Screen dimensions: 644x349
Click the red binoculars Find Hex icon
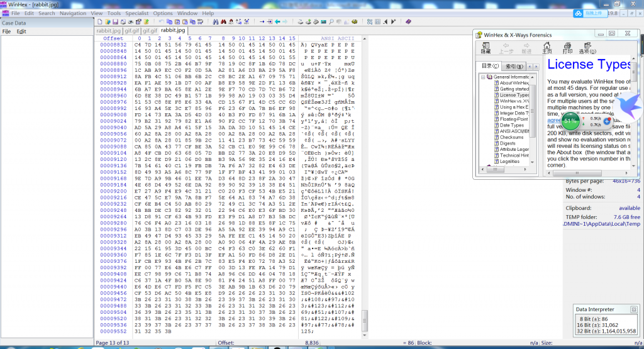(223, 21)
